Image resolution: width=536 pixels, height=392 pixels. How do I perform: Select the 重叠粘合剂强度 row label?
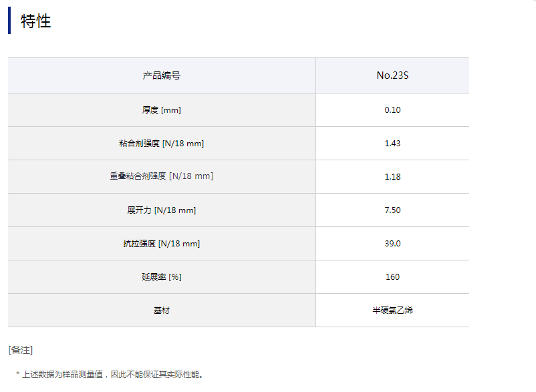pyautogui.click(x=162, y=176)
